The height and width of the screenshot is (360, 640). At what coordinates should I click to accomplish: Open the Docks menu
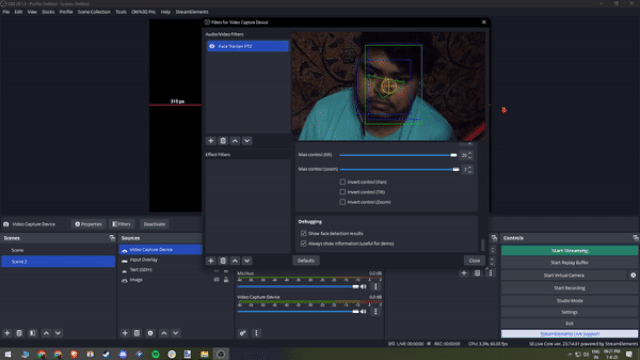[48, 12]
